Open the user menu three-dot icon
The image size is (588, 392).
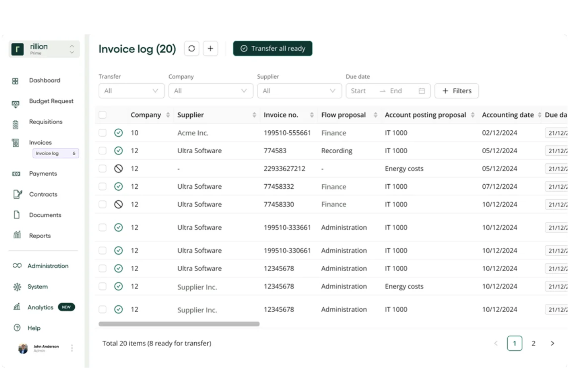(x=72, y=348)
